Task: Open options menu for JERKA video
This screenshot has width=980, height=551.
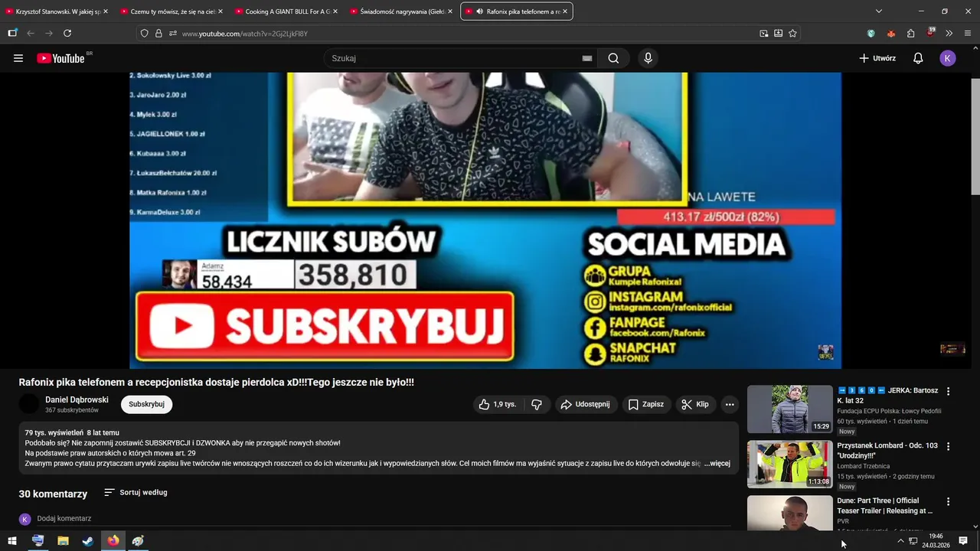Action: (948, 391)
